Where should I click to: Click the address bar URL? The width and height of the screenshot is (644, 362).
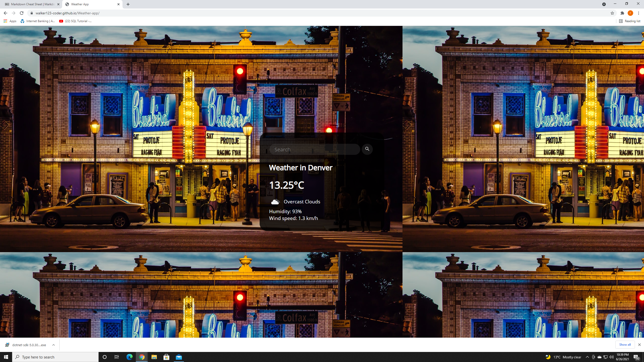click(x=67, y=13)
